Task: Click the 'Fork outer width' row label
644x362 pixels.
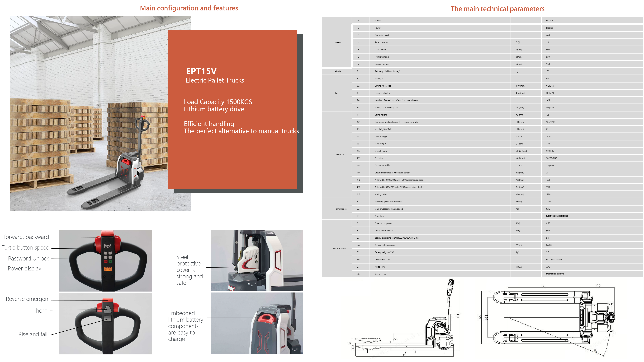Action: [x=382, y=165]
